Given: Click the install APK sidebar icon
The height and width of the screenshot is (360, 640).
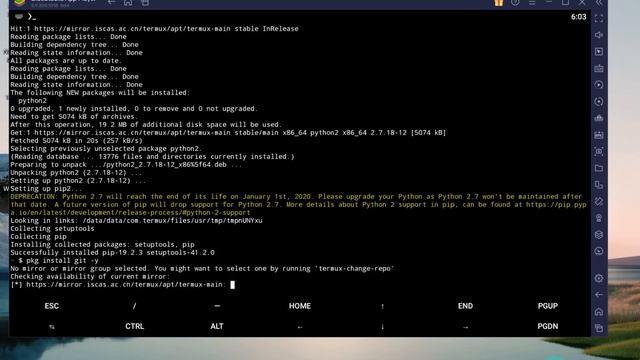Looking at the screenshot, I should click(x=599, y=135).
